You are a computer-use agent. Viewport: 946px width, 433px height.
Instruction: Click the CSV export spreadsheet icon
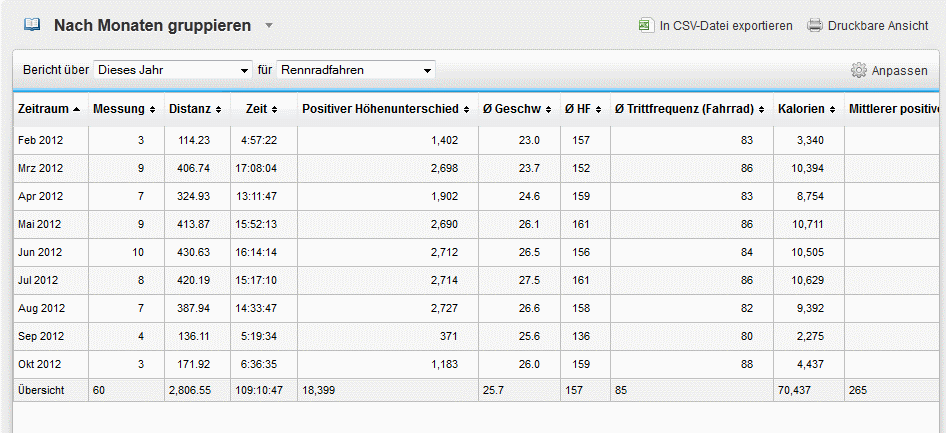646,25
